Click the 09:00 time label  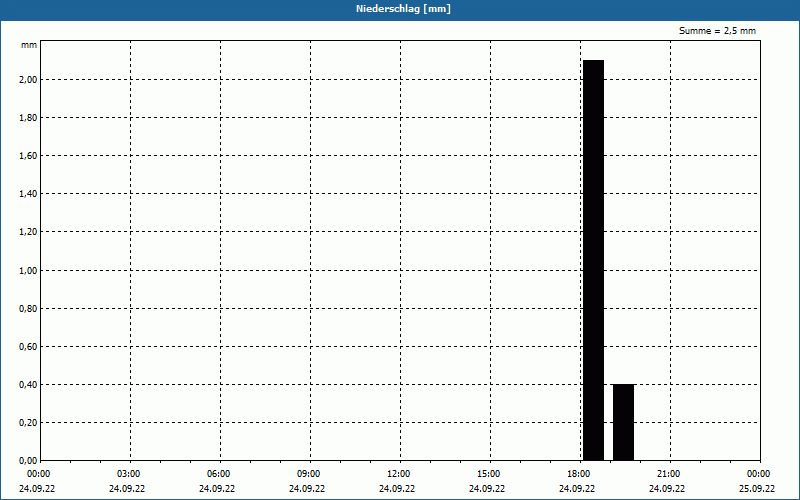pos(309,474)
